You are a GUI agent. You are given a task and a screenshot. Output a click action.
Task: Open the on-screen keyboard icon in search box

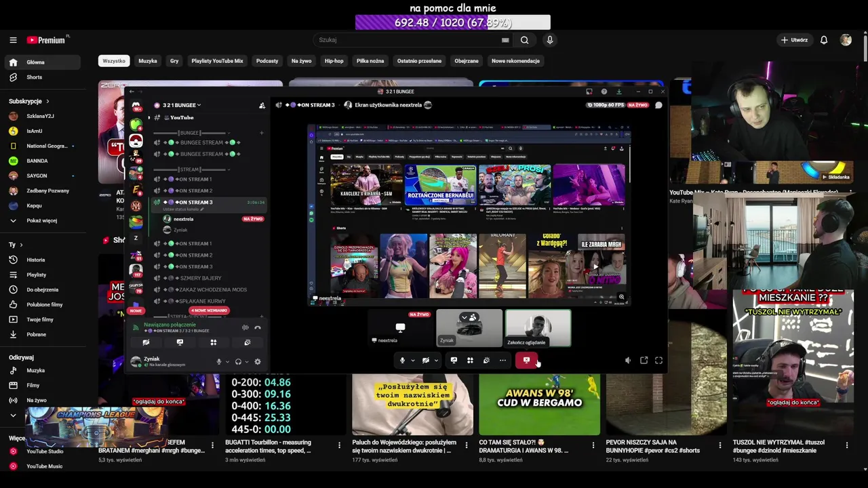(505, 40)
